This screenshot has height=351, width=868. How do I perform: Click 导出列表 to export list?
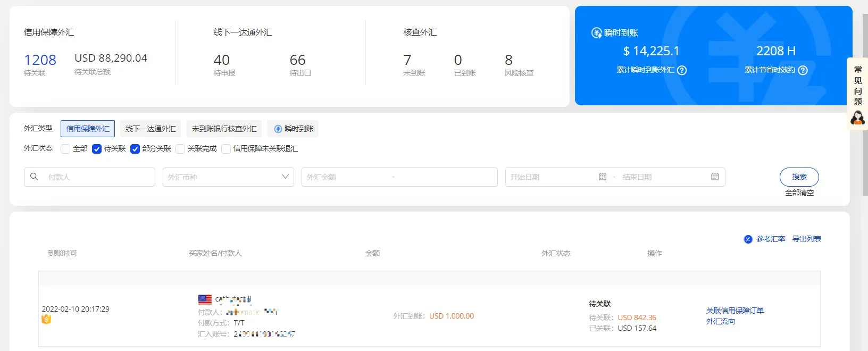click(x=806, y=239)
